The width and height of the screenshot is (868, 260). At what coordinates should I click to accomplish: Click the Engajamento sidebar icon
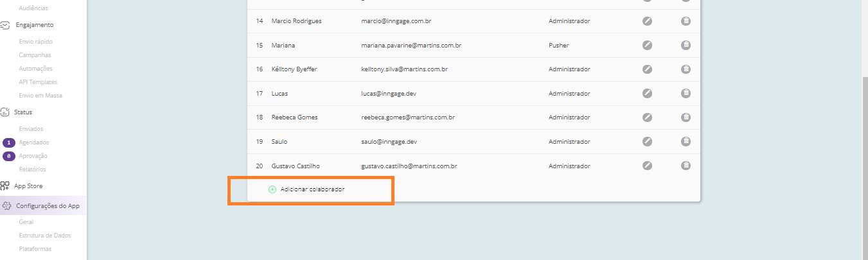pyautogui.click(x=5, y=25)
